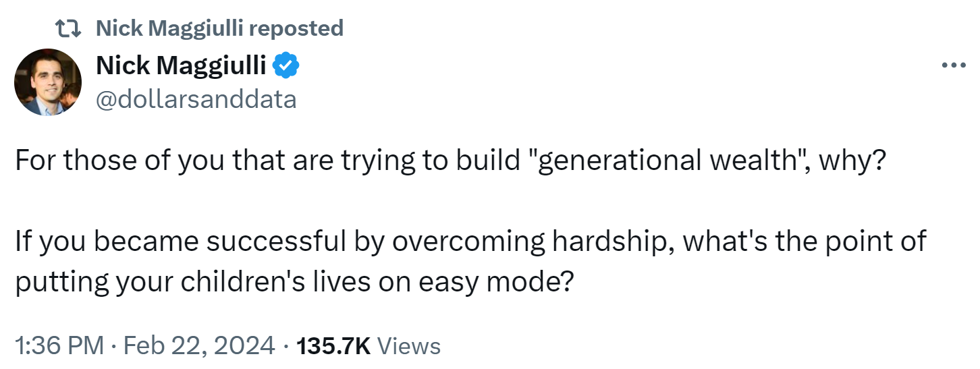The height and width of the screenshot is (369, 980).
Task: Open Nick Maggiulli's profile picture
Action: [x=48, y=82]
